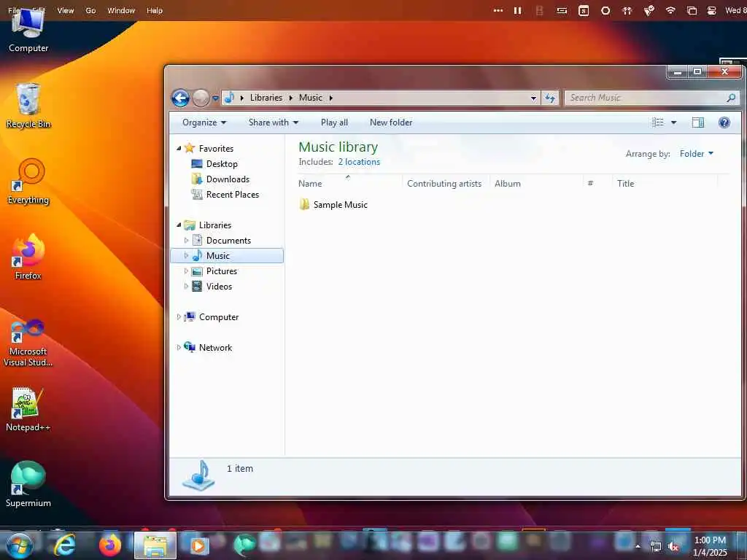The width and height of the screenshot is (747, 560).
Task: Go back with the Explorer Back arrow
Action: tap(180, 98)
